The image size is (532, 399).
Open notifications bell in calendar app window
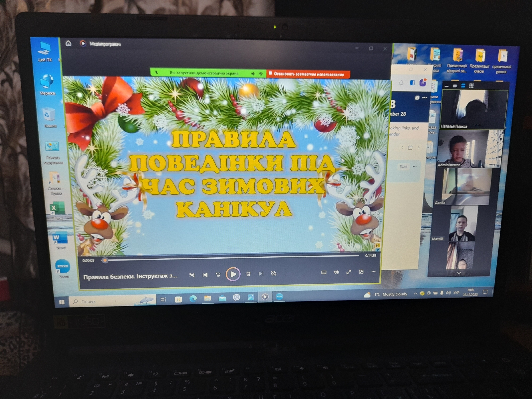(401, 83)
